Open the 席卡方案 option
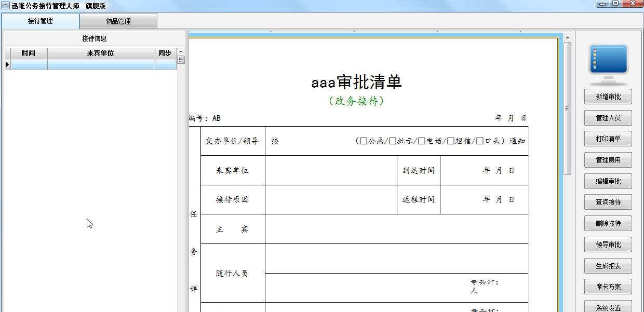The width and height of the screenshot is (644, 312). coord(608,287)
